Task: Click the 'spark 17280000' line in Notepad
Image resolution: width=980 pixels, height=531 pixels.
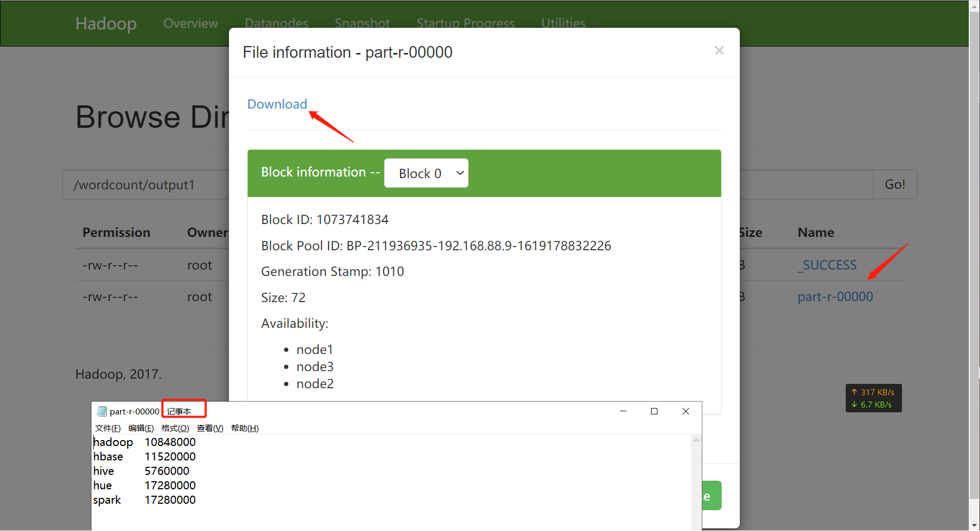Action: tap(144, 500)
